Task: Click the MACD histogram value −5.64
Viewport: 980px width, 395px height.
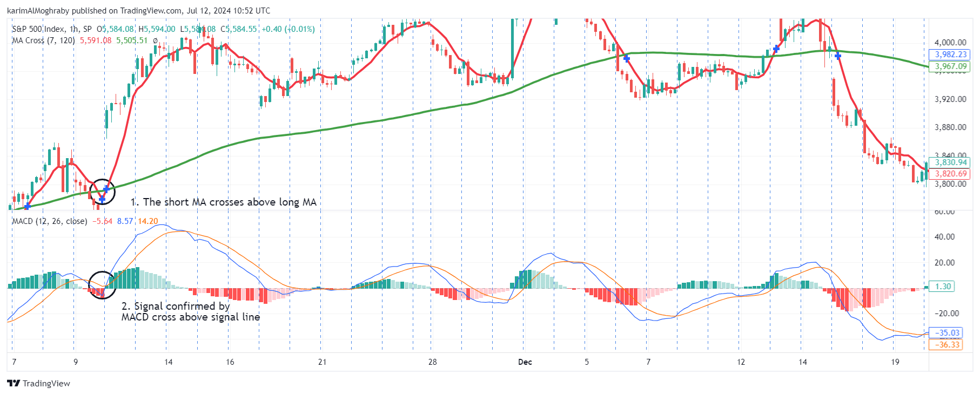Action: (x=102, y=221)
